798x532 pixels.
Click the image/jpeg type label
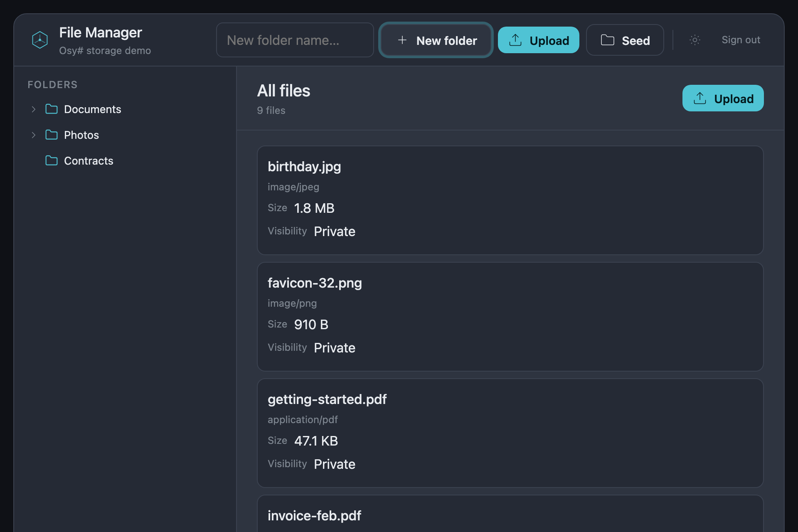click(293, 187)
